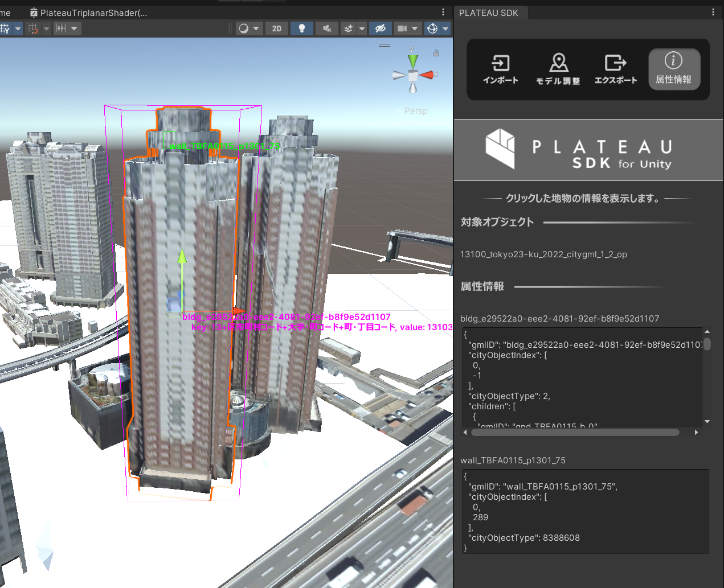The height and width of the screenshot is (588, 724).
Task: Open the インポート import panel in PLATEAU SDK
Action: click(500, 69)
